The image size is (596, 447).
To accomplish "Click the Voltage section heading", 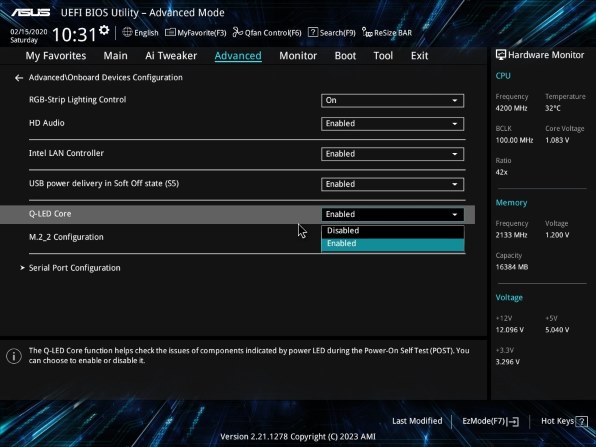I will (509, 298).
